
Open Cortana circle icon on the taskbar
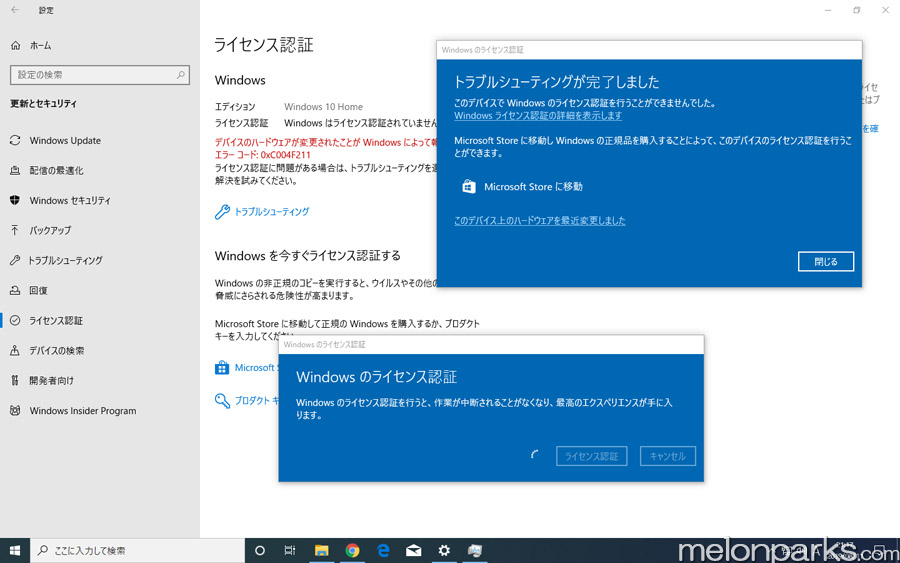[259, 550]
